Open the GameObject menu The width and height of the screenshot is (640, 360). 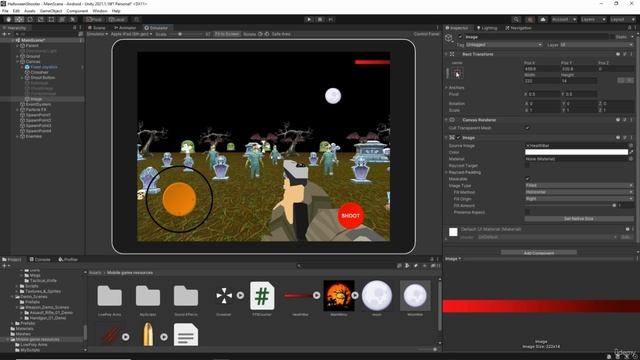(51, 11)
